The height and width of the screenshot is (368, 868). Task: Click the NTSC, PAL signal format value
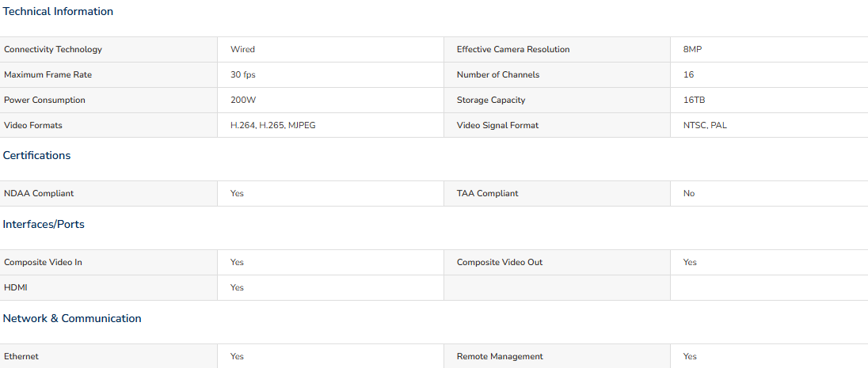(x=705, y=126)
